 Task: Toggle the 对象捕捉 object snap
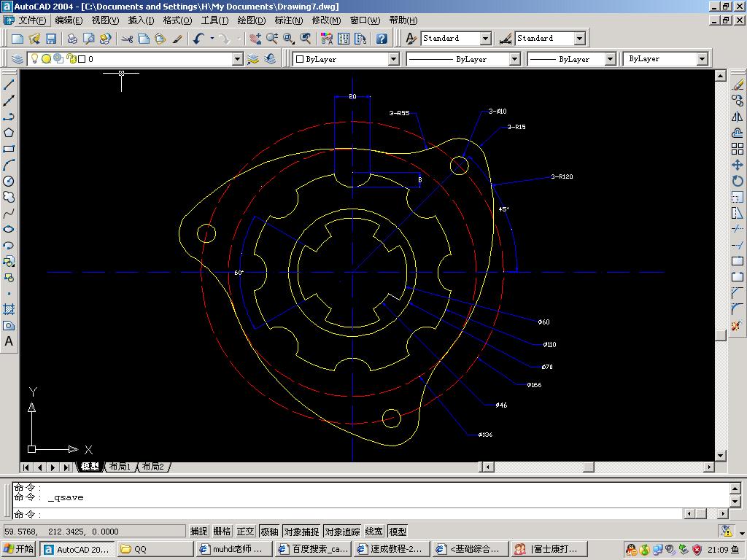point(301,532)
